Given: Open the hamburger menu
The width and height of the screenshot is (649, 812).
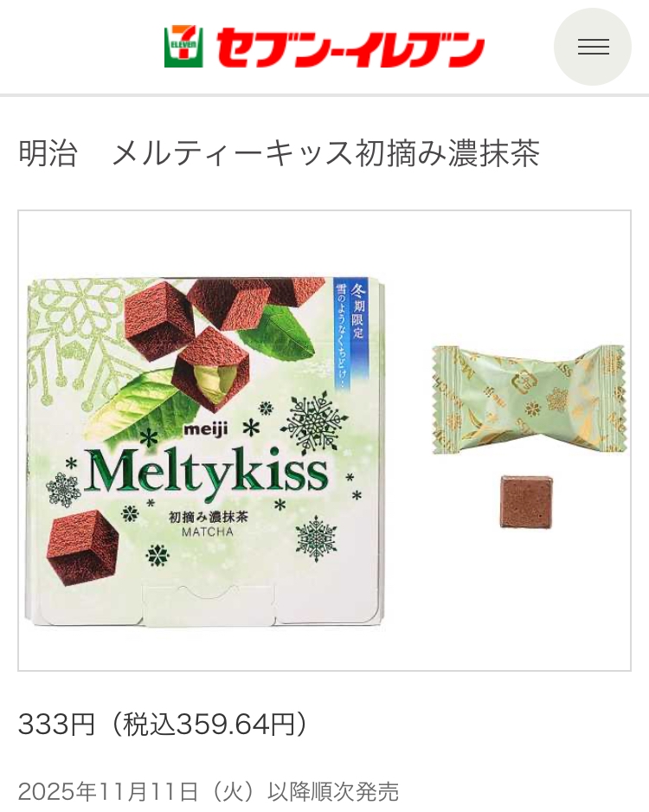Looking at the screenshot, I should (593, 47).
